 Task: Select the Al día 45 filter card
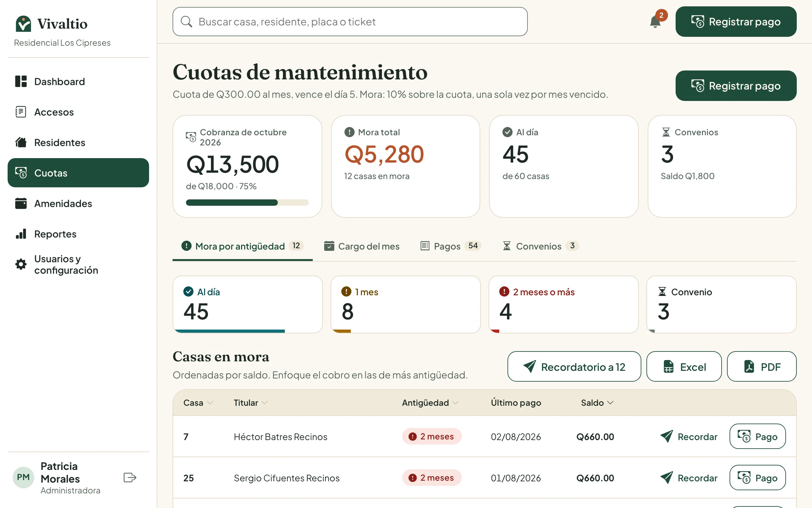(248, 304)
